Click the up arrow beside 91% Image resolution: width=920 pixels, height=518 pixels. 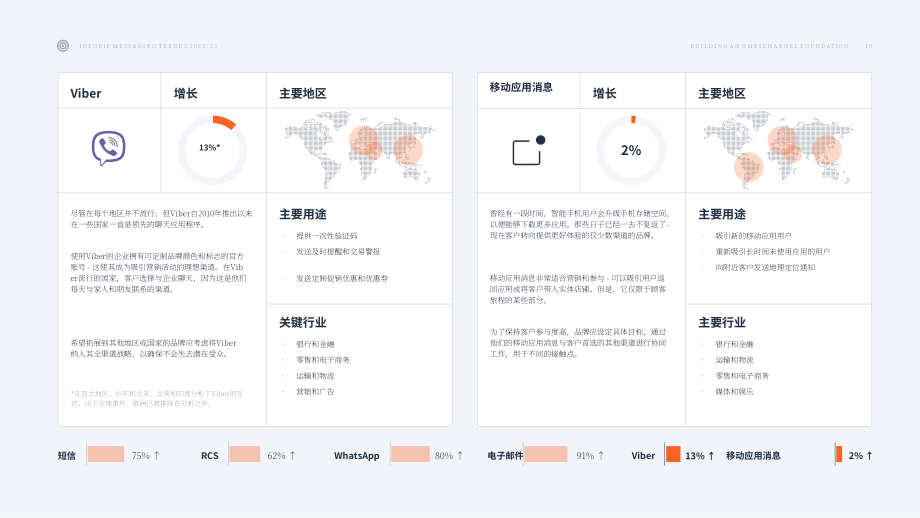[x=601, y=456]
